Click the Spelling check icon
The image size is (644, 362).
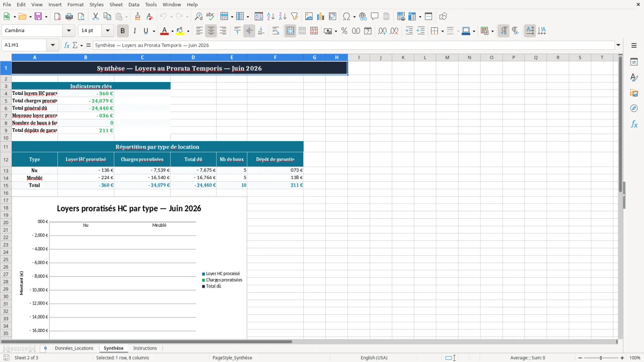pyautogui.click(x=210, y=17)
